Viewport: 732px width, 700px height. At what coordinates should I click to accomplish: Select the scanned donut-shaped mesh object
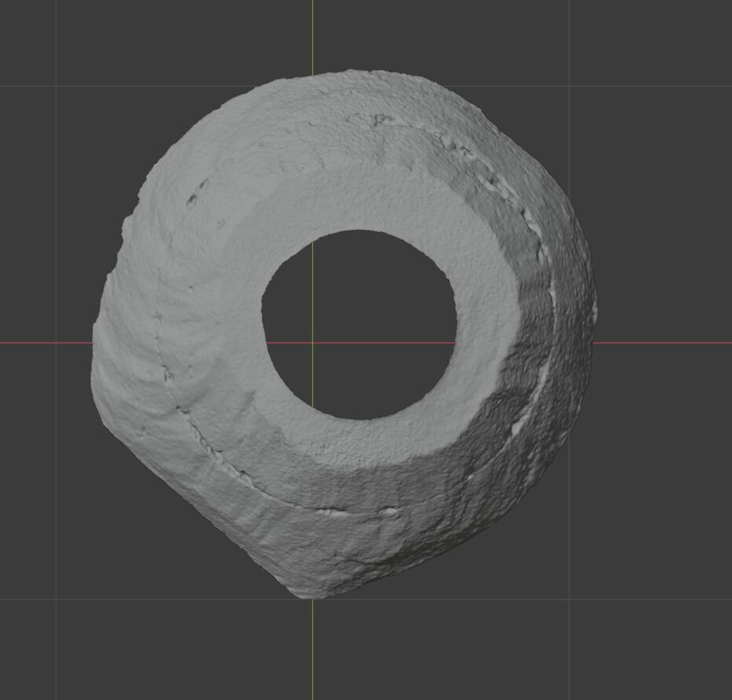[x=235, y=196]
